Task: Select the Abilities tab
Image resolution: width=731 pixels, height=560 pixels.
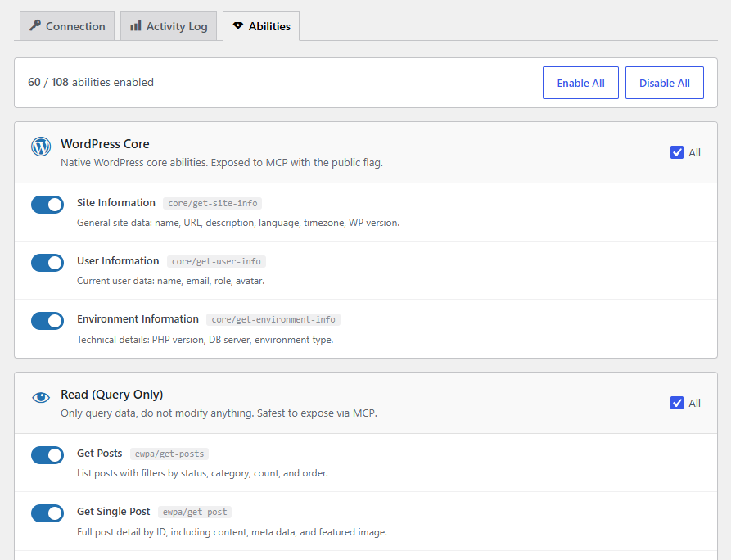Action: [x=261, y=26]
